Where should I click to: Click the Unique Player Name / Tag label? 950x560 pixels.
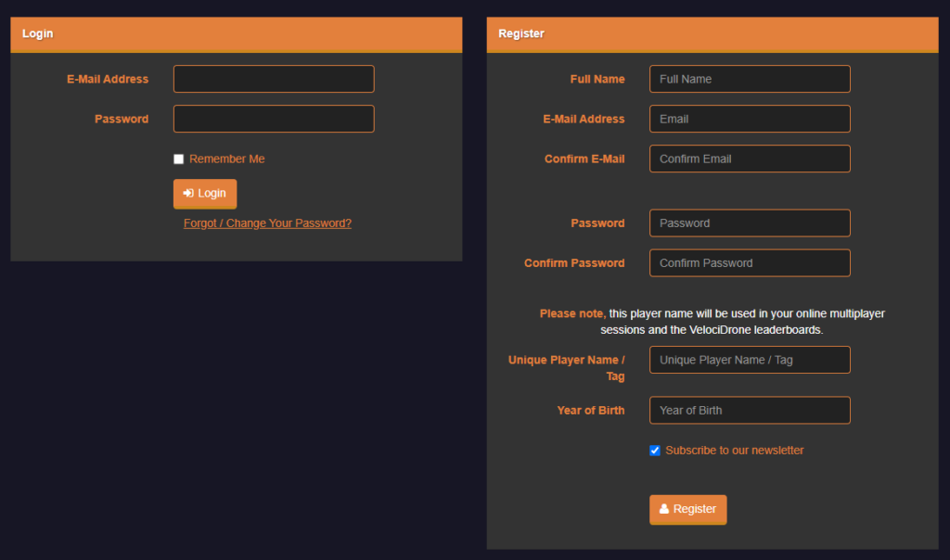point(566,368)
